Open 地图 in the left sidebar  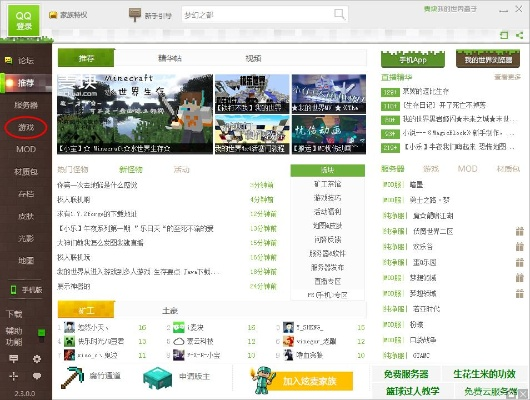(x=26, y=261)
